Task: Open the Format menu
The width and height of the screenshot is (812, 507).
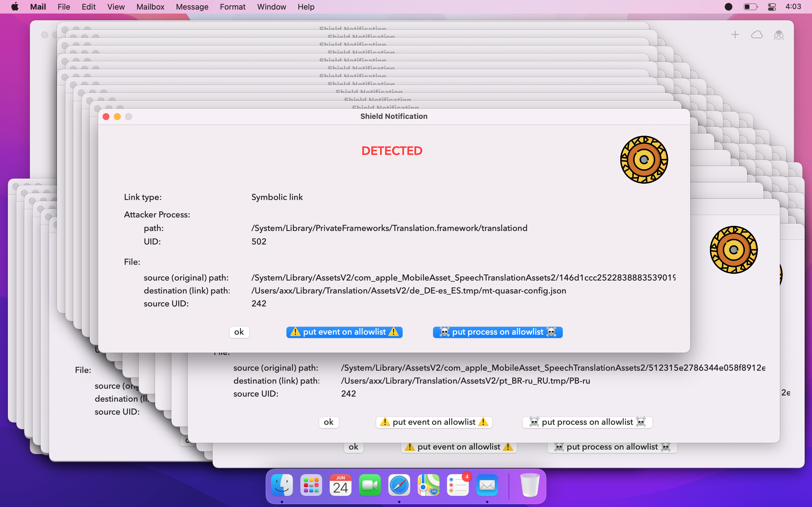Action: click(233, 7)
